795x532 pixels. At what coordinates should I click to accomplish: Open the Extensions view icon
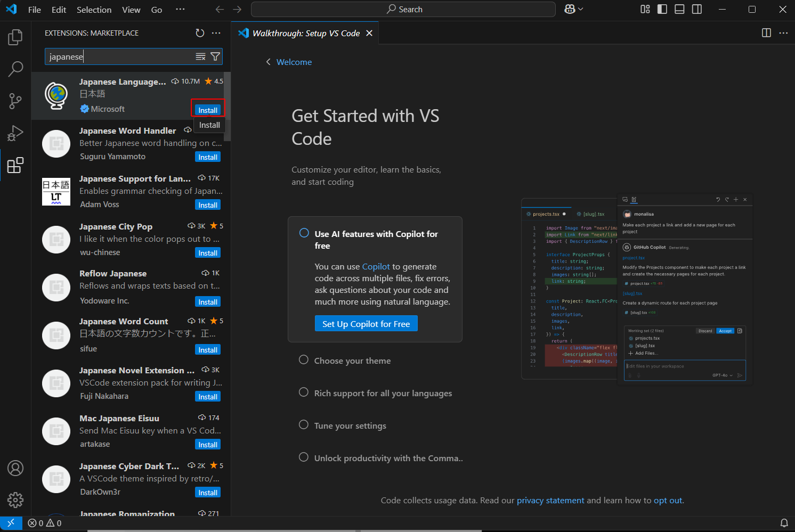pos(15,165)
